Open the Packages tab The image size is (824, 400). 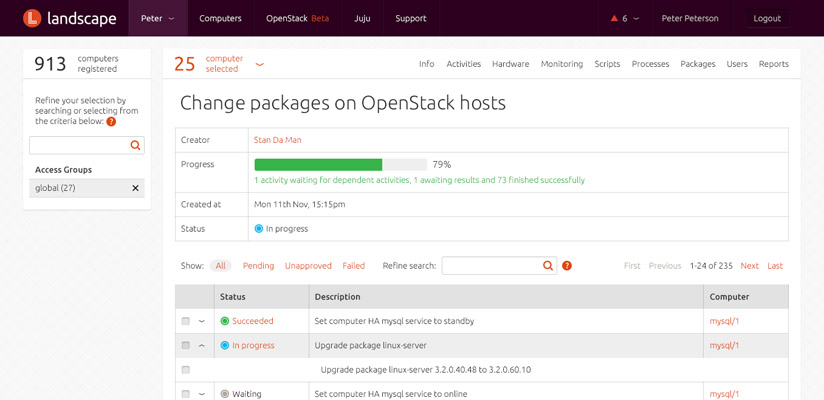[x=697, y=64]
